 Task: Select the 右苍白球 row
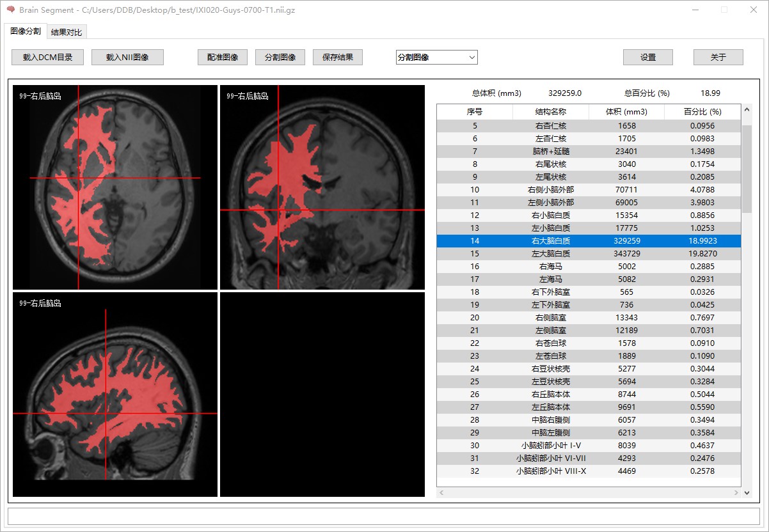click(x=589, y=343)
